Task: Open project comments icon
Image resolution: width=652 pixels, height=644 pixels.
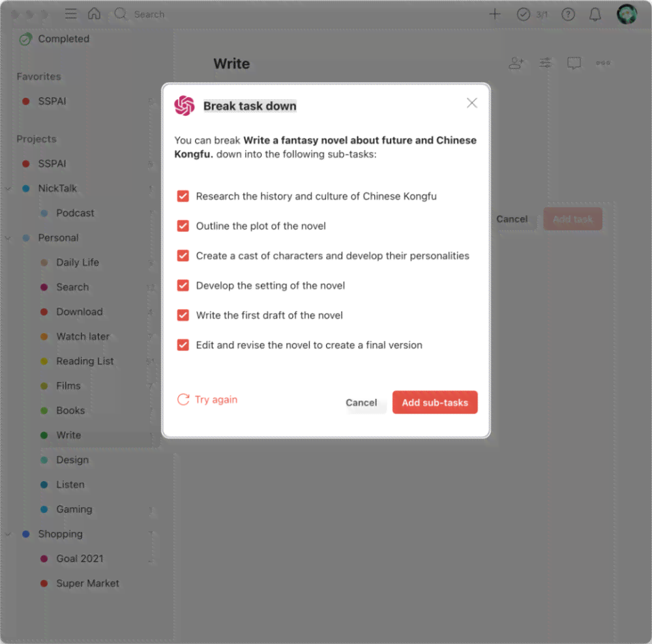Action: pyautogui.click(x=574, y=63)
